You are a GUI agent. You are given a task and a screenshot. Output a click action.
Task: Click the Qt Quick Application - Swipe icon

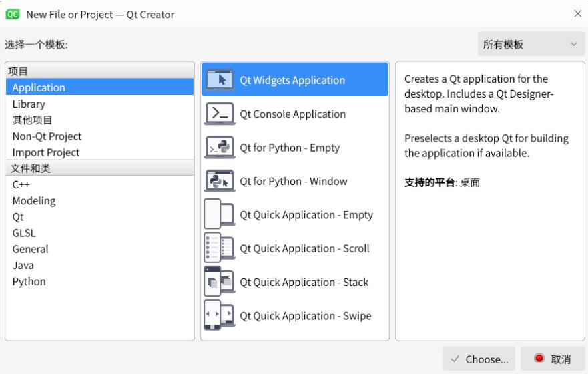[x=220, y=316]
